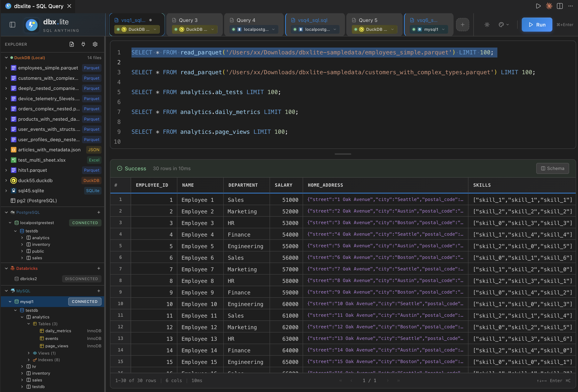Image resolution: width=578 pixels, height=392 pixels.
Task: Toggle light mode with the sun icon
Action: coord(487,25)
